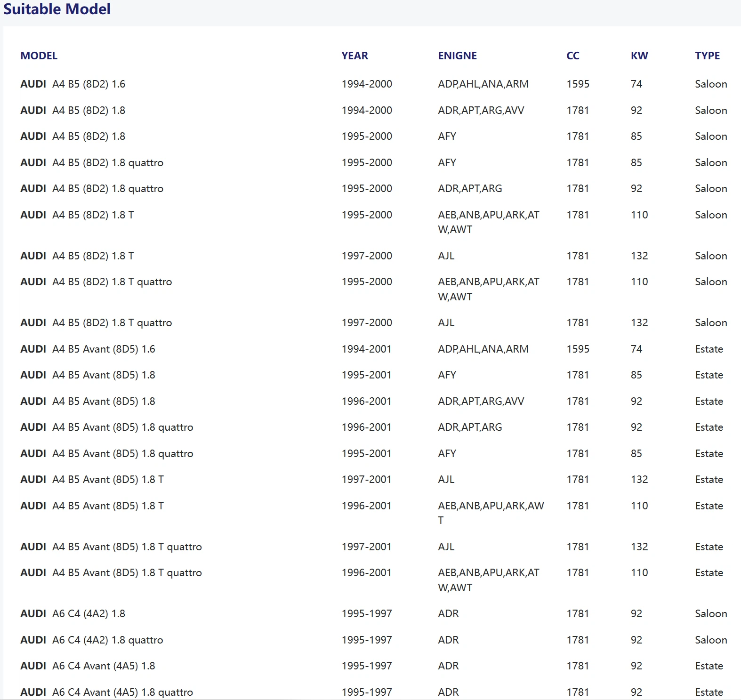Click 'A4 B5 (8D2) 1.8 T' model with year 1997-2000

[x=77, y=256]
